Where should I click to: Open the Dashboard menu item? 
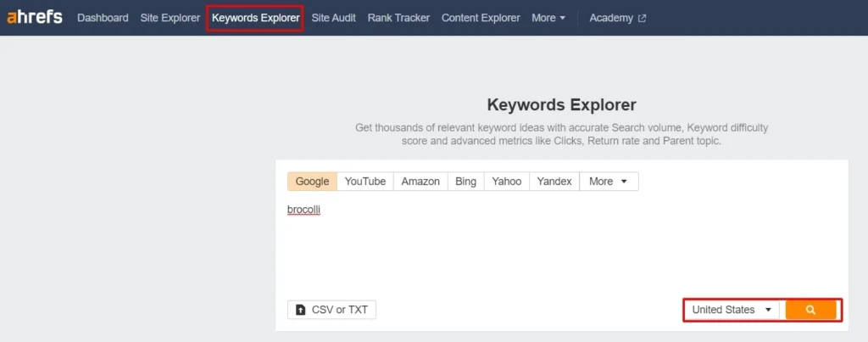point(103,18)
